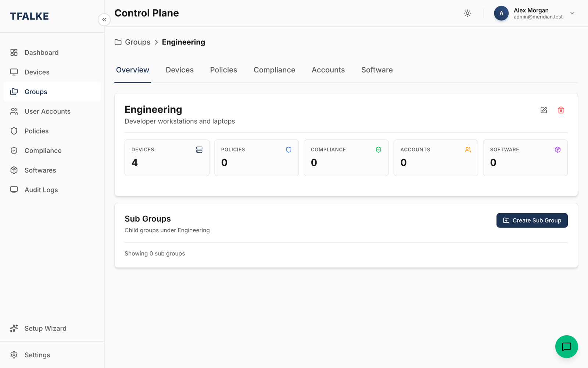Viewport: 588px width, 368px height.
Task: Click the ACCOUNTS stat card
Action: [x=436, y=158]
